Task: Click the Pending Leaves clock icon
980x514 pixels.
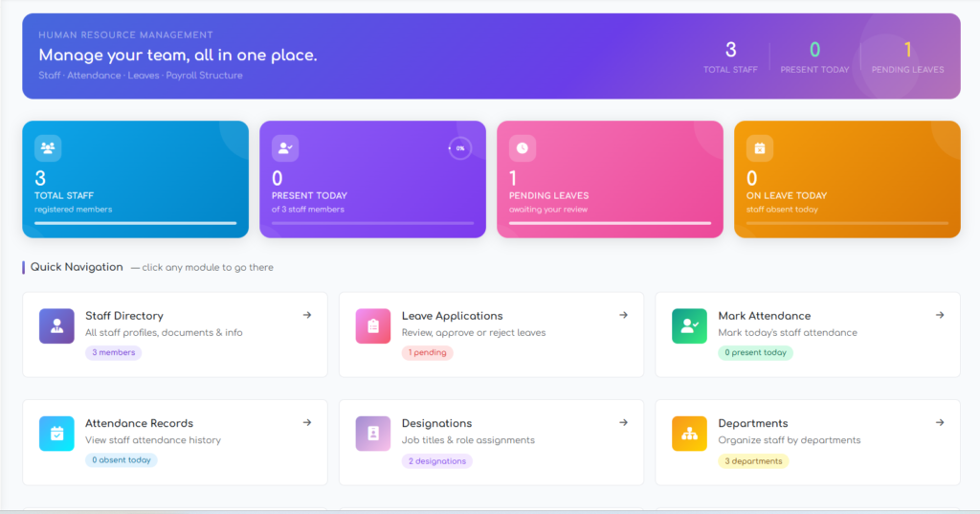Action: (x=523, y=148)
